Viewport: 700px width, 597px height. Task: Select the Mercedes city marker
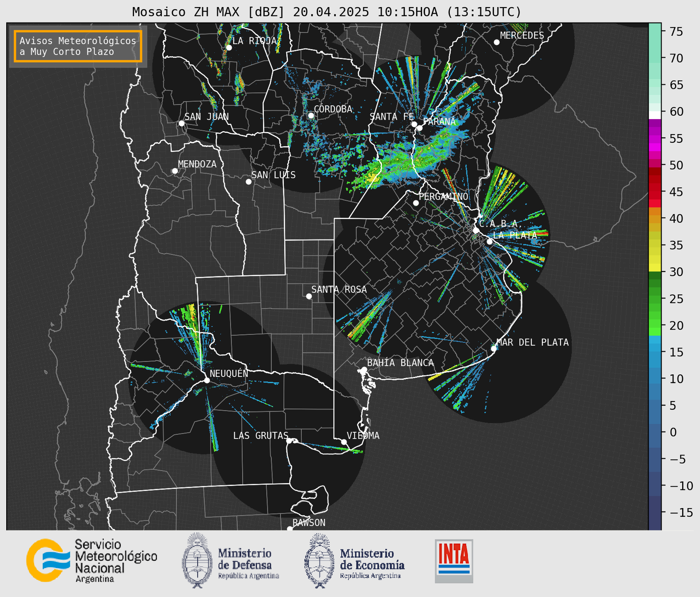(497, 42)
